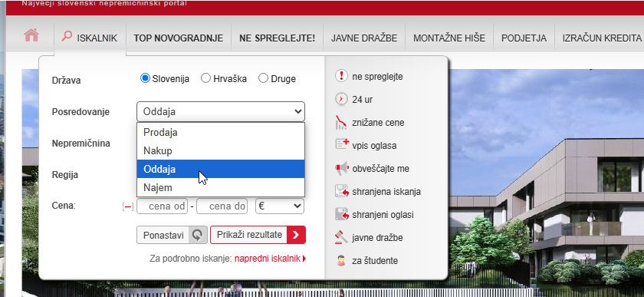Image resolution: width=644 pixels, height=297 pixels.
Task: Open NE SPREGLEJTE! menu item
Action: click(x=278, y=38)
